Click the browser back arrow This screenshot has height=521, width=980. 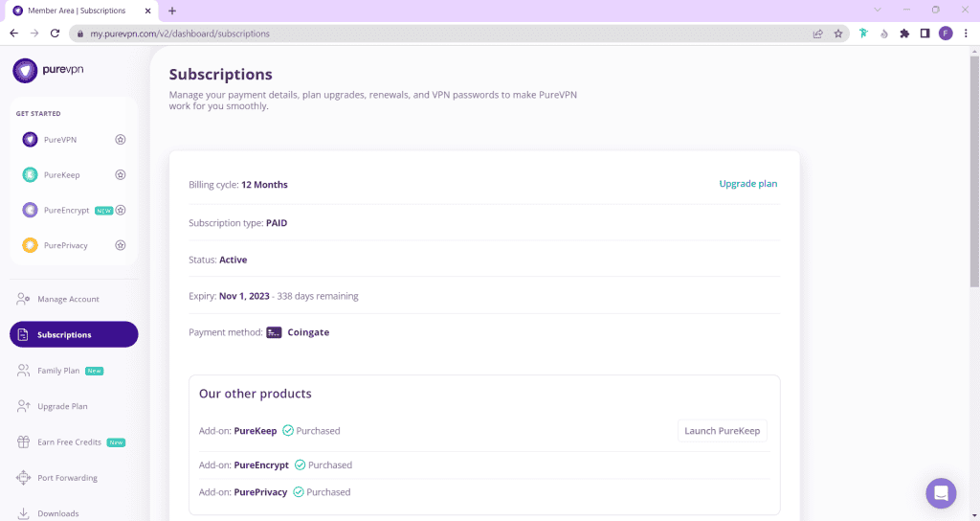pos(13,34)
